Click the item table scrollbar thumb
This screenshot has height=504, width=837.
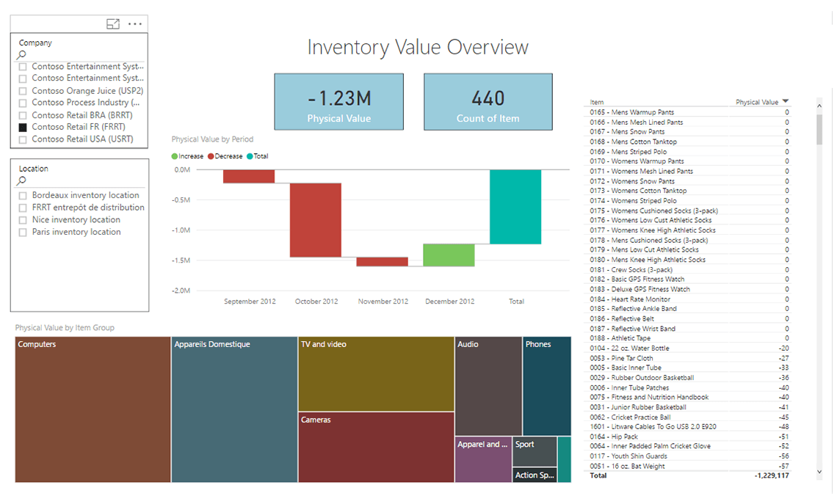click(x=819, y=128)
